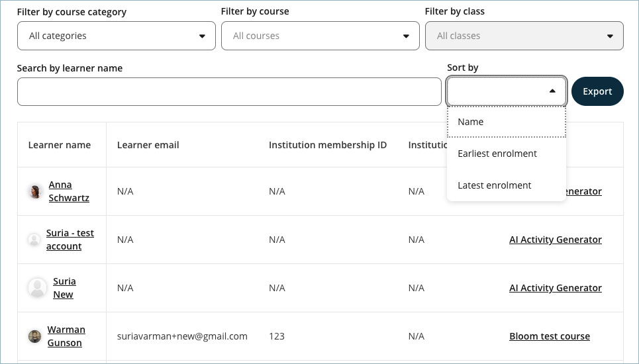The height and width of the screenshot is (364, 639).
Task: Click the Learner email column header
Action: (x=148, y=145)
